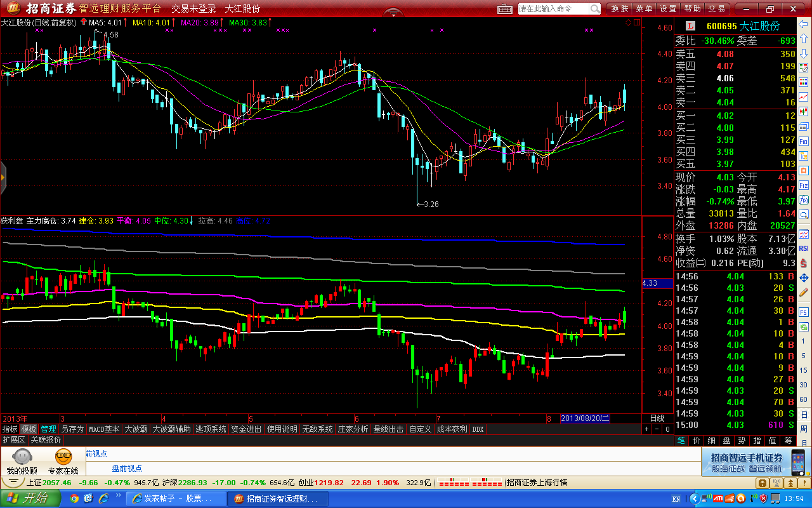Click the keyboard icon beside command box

click(505, 9)
